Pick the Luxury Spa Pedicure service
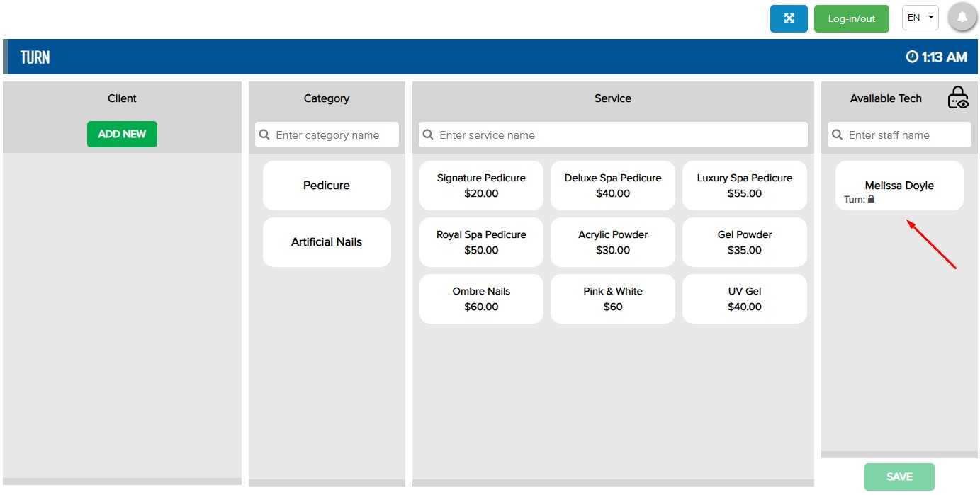Screen dimensions: 980x495 point(744,186)
